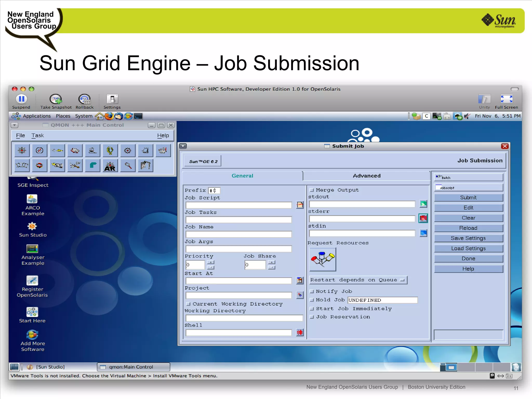The height and width of the screenshot is (399, 532).
Task: Open Calendar Configuration icon in QMON
Action: coord(145,150)
